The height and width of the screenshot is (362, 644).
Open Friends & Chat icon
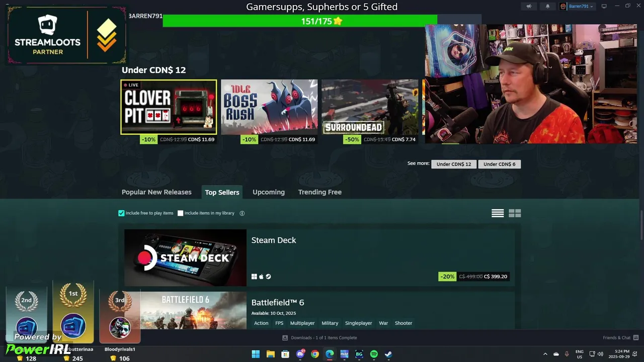(x=636, y=338)
